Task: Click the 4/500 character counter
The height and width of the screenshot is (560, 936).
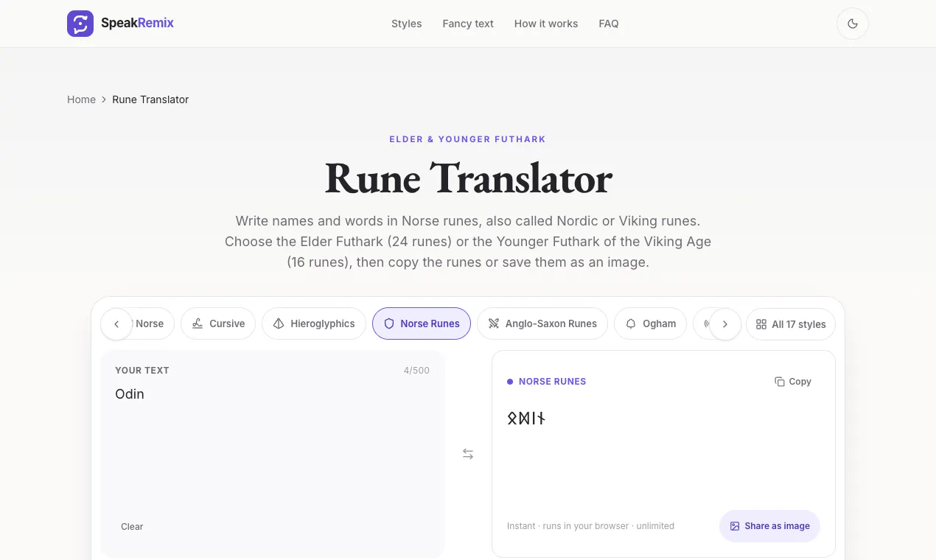Action: coord(416,371)
